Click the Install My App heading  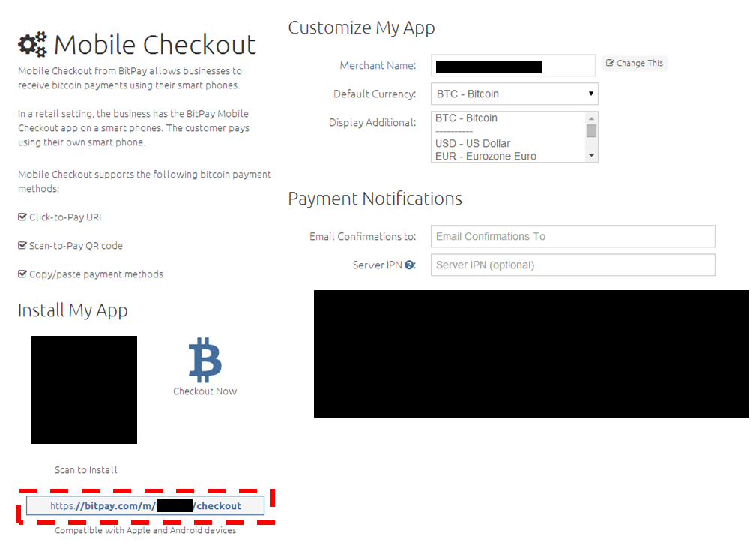click(73, 310)
